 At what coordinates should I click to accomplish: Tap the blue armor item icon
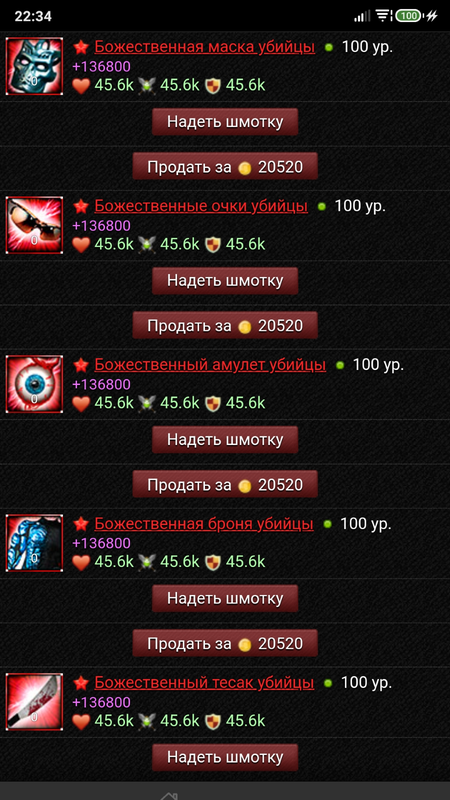pos(34,543)
